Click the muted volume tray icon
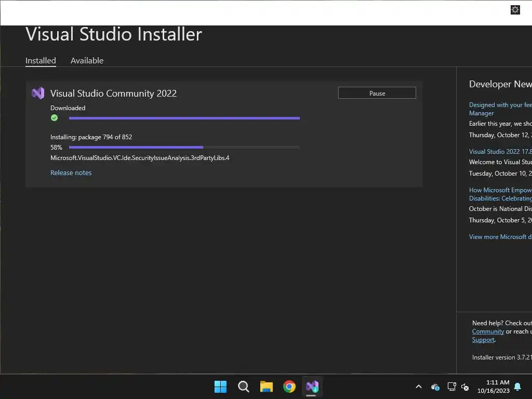This screenshot has width=532, height=399. (465, 387)
